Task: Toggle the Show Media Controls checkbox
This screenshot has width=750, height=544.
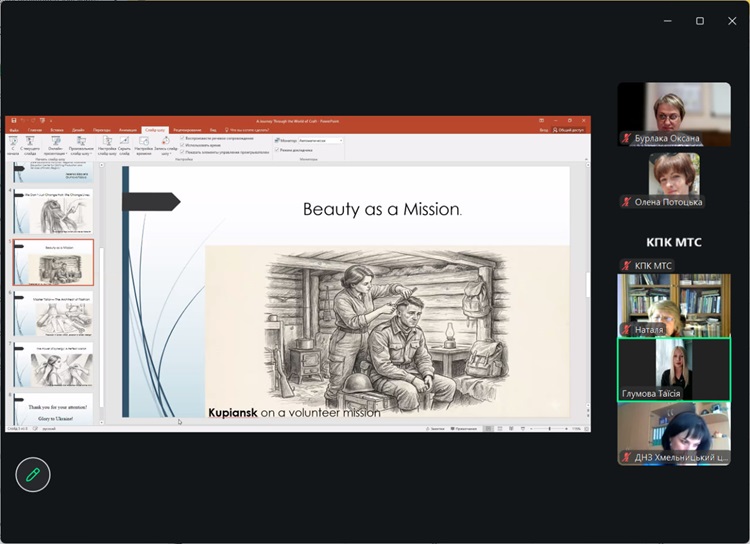Action: [182, 152]
